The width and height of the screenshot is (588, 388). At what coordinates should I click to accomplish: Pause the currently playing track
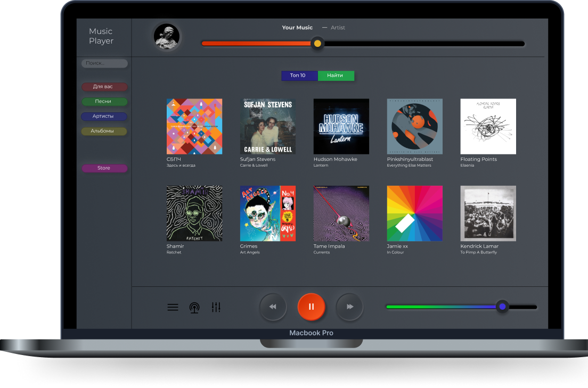pyautogui.click(x=312, y=307)
